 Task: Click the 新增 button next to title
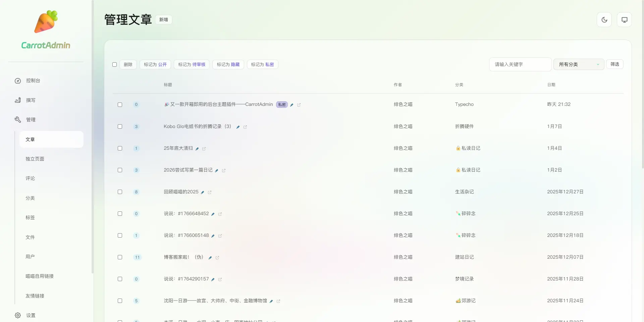164,20
